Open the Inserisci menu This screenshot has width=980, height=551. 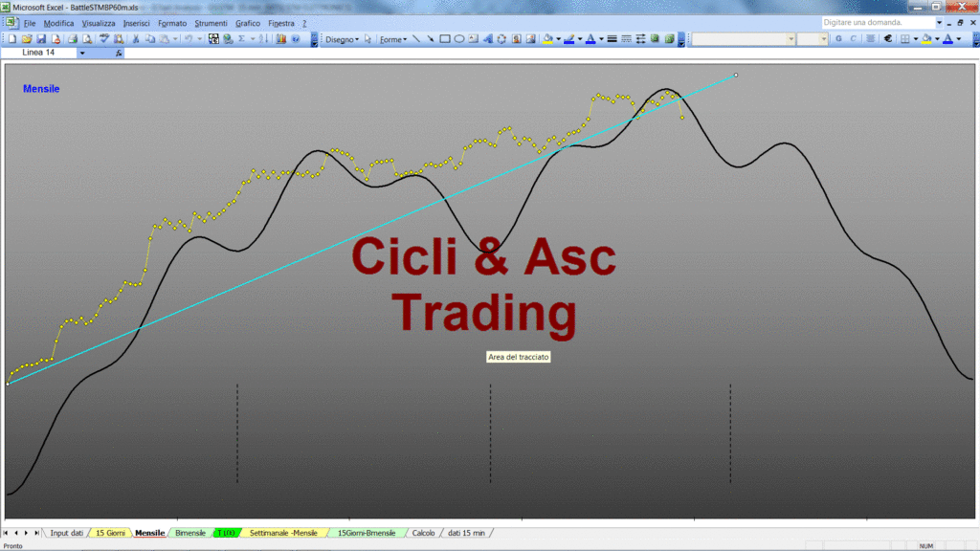(x=136, y=23)
